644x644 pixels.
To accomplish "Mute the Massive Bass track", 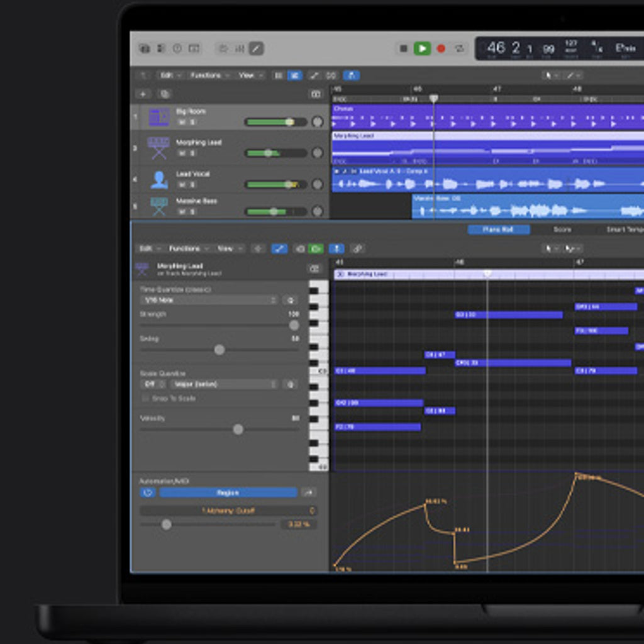I will point(182,211).
